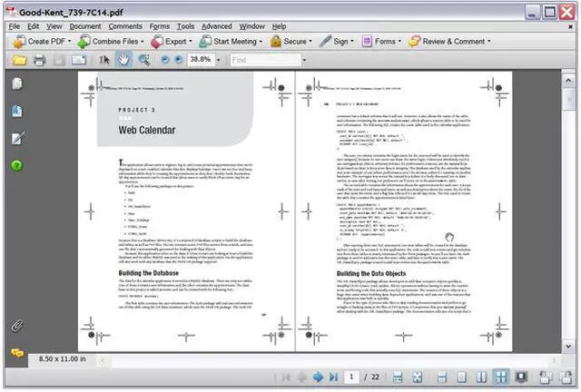The image size is (581, 392).
Task: Open Create PDF dropdown arrow
Action: click(70, 41)
